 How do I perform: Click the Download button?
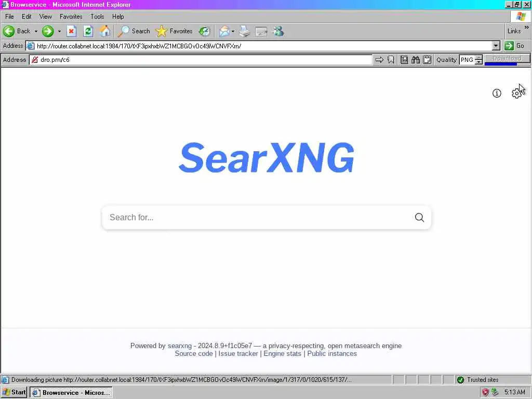pyautogui.click(x=507, y=59)
